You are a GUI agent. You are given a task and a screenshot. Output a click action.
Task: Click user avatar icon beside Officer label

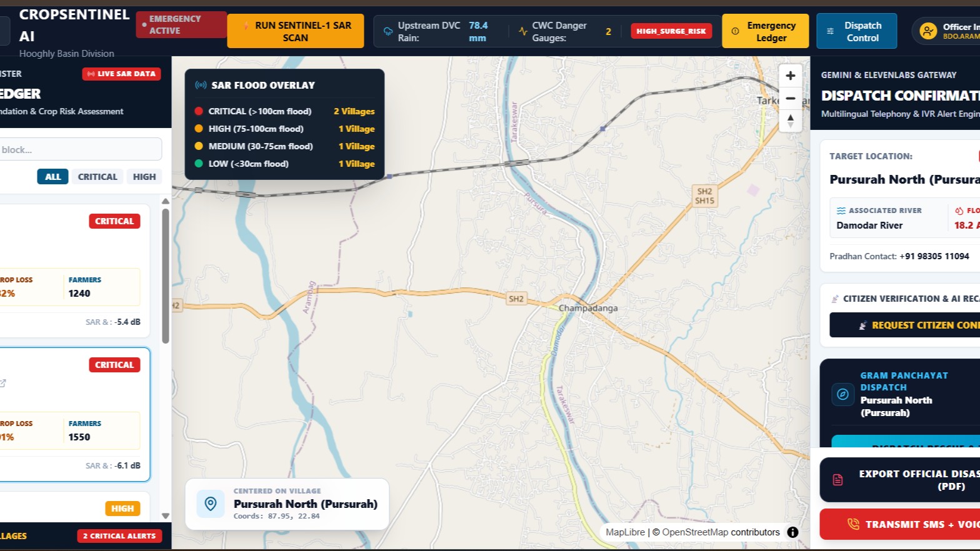pos(928,31)
